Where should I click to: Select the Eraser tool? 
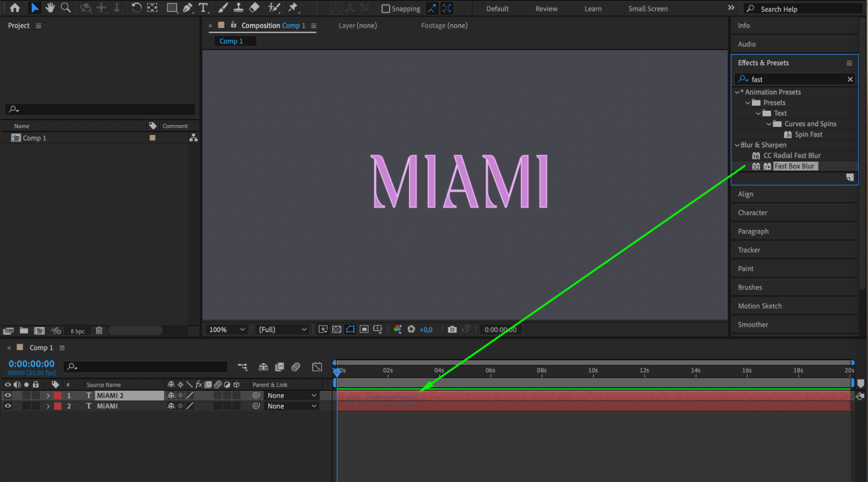coord(254,7)
